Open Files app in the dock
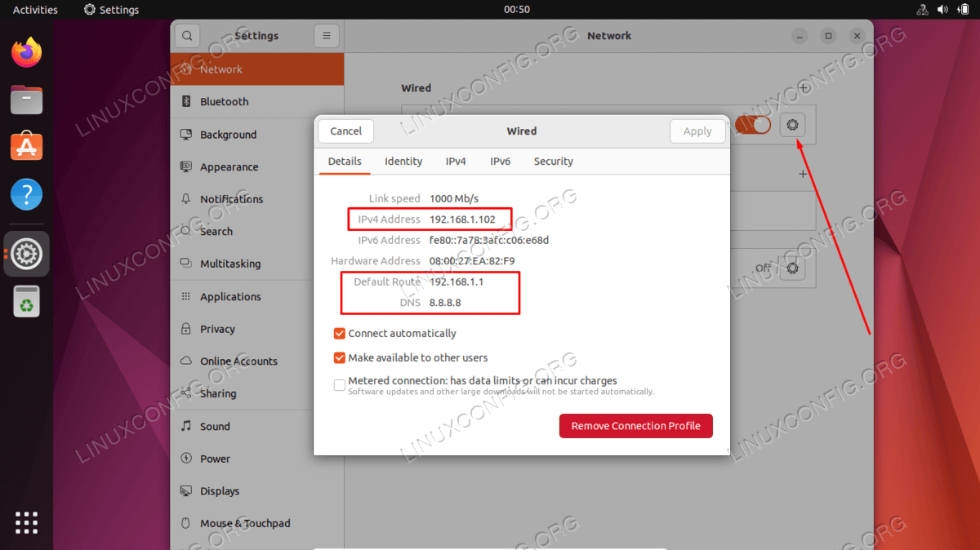This screenshot has height=550, width=980. (27, 100)
